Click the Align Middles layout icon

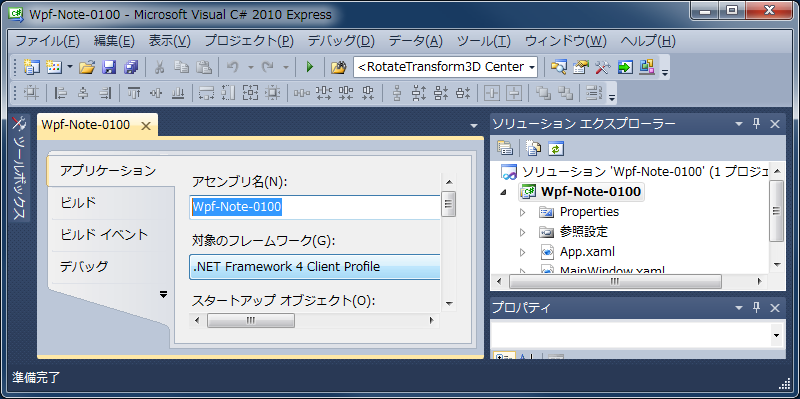[156, 93]
